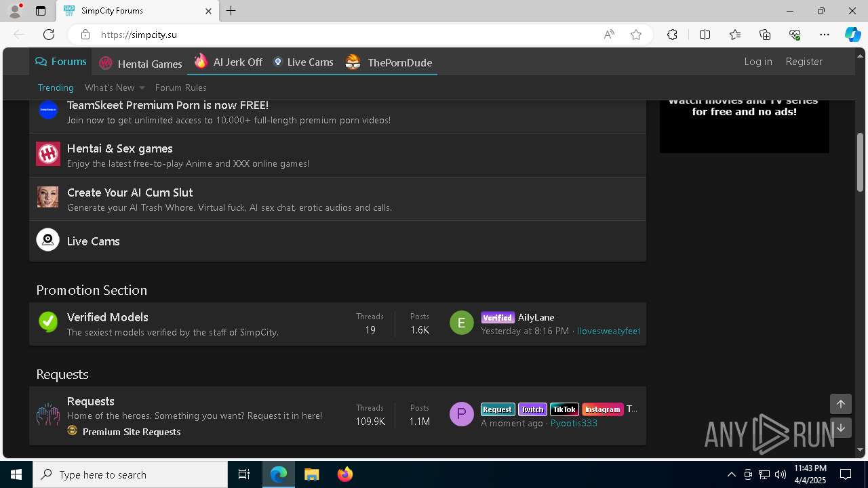Viewport: 868px width, 488px height.
Task: Click the Request tag label
Action: [x=497, y=409]
